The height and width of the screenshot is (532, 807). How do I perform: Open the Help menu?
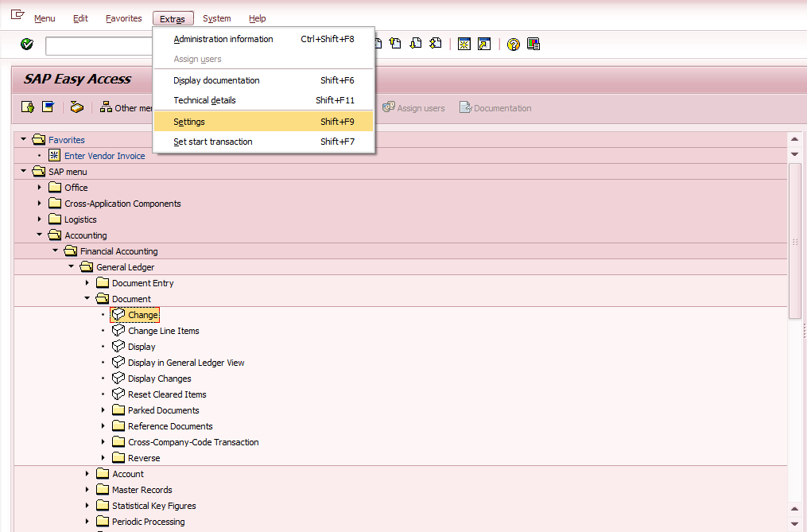(258, 18)
